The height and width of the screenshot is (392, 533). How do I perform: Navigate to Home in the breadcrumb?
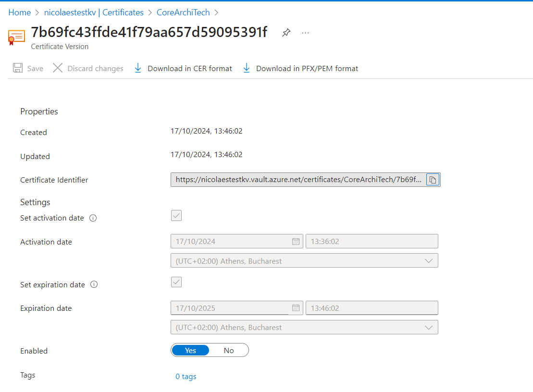point(19,12)
